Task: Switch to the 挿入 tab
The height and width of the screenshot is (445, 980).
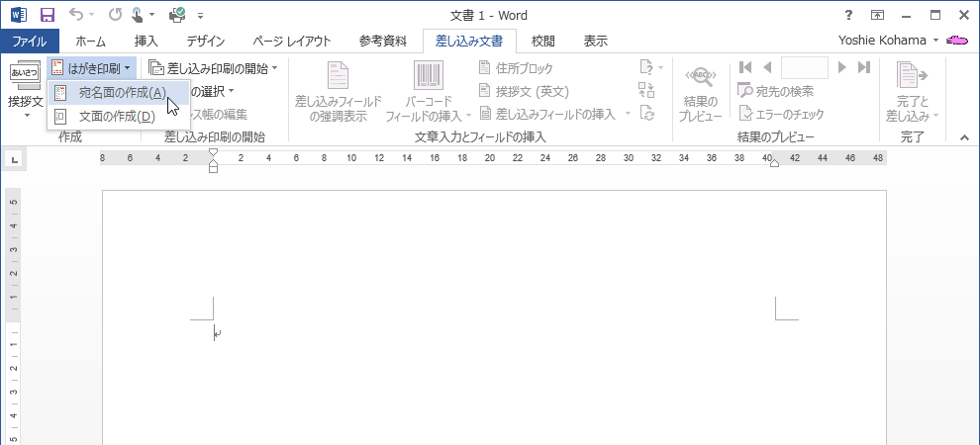Action: click(147, 42)
